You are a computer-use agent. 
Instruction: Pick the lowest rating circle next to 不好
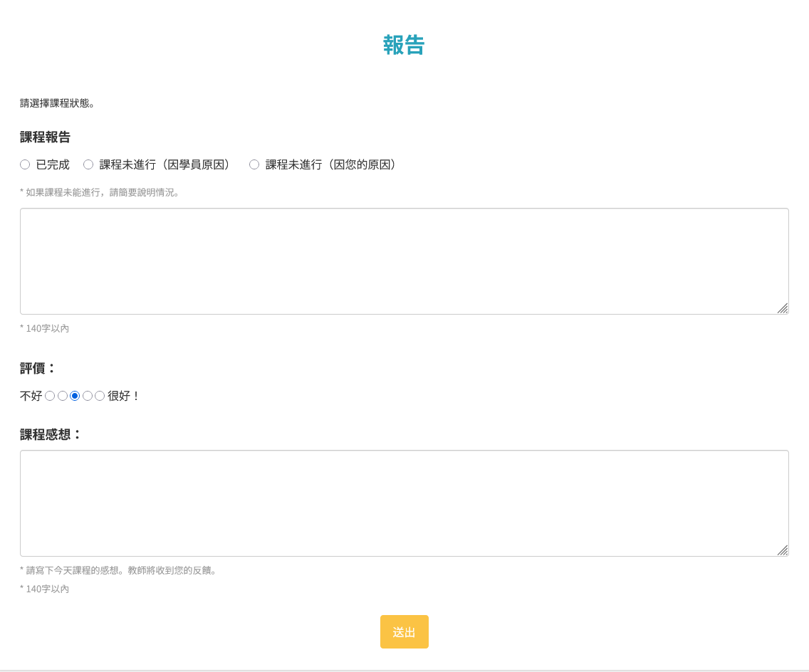click(x=50, y=395)
